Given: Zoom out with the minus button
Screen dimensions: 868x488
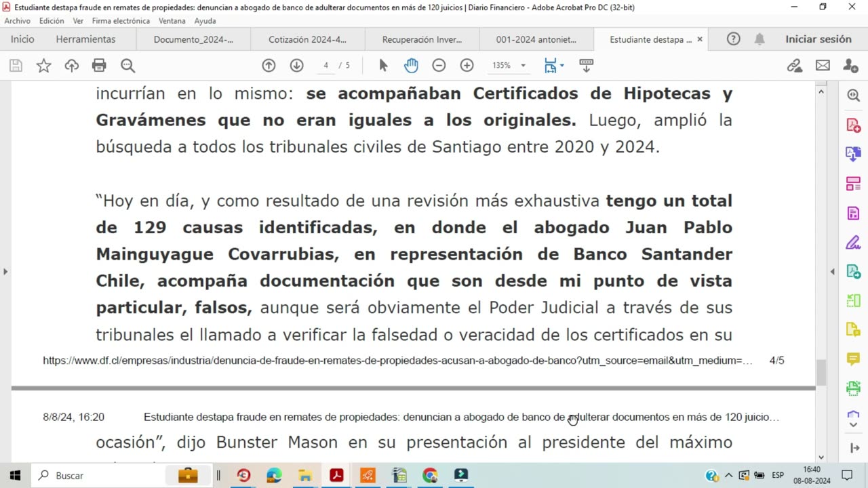Looking at the screenshot, I should click(x=439, y=66).
